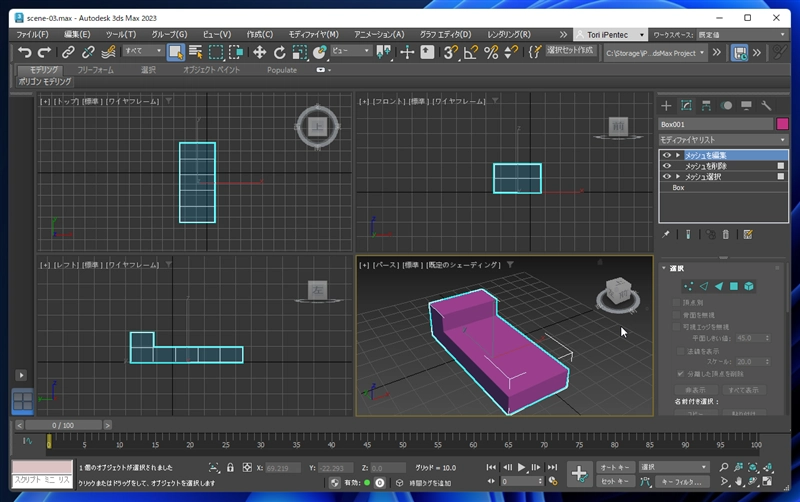This screenshot has width=800, height=502.
Task: Select the Unlink Selection icon
Action: click(x=88, y=52)
